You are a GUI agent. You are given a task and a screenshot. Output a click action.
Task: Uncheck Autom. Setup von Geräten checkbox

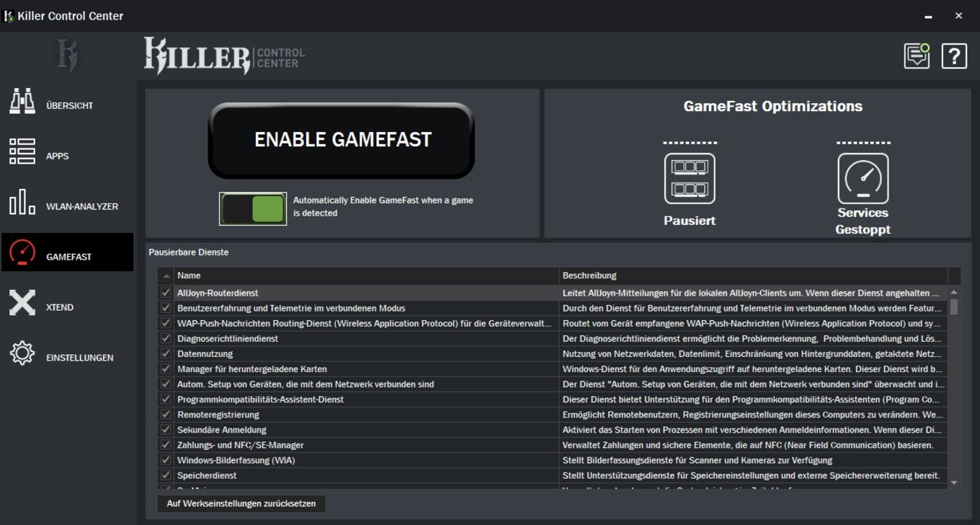[166, 384]
